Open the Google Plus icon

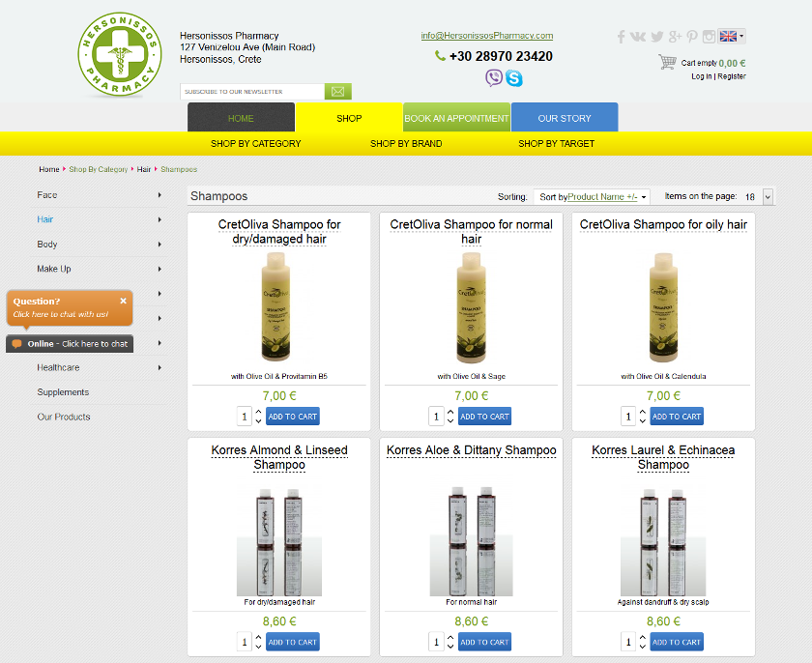tap(675, 36)
